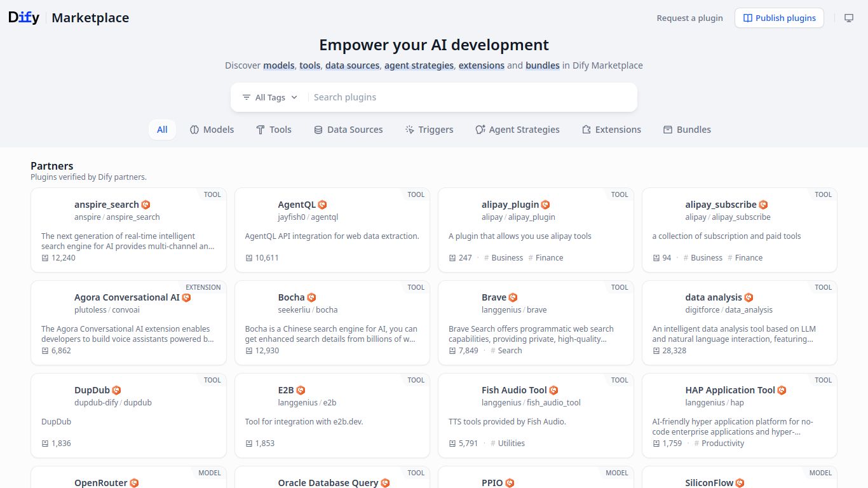868x488 pixels.
Task: Click the Search tag under Brave
Action: click(507, 350)
